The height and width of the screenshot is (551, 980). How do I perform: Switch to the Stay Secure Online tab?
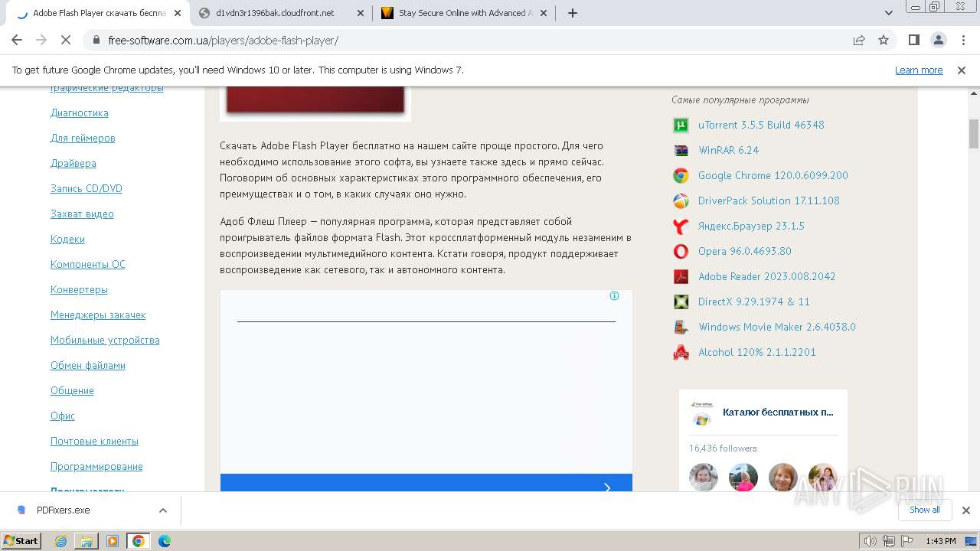tap(465, 13)
